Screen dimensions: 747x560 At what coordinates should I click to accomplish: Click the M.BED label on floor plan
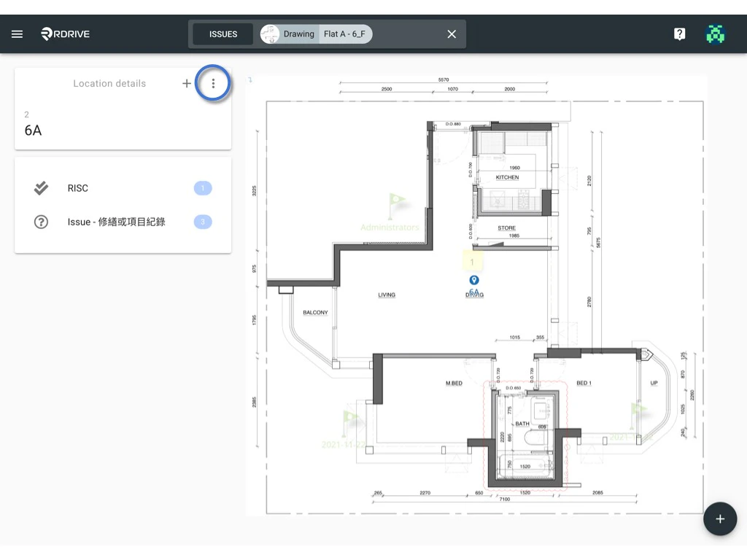454,383
